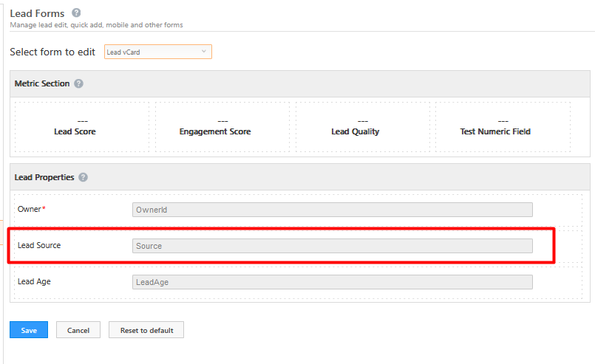595x364 pixels.
Task: Reset the form to default
Action: (146, 330)
